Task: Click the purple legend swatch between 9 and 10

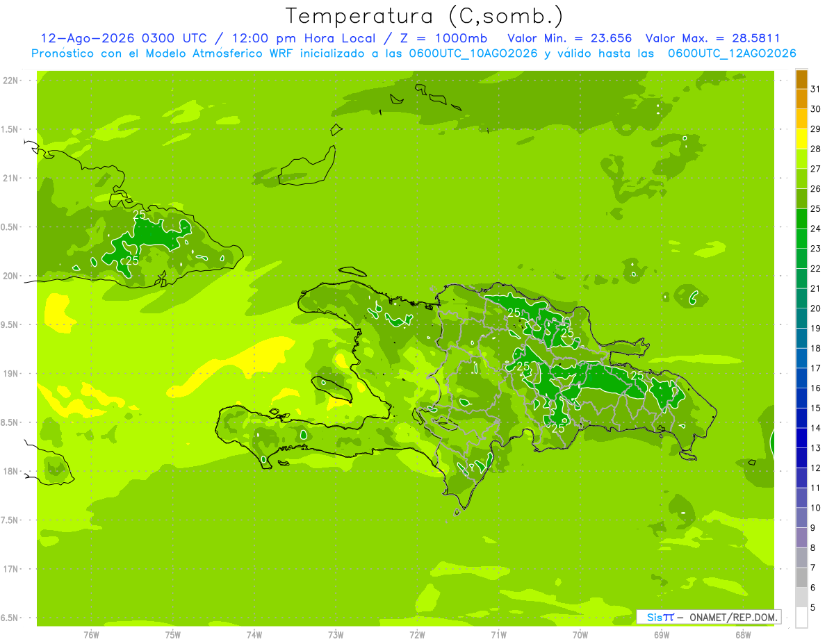Action: point(801,518)
